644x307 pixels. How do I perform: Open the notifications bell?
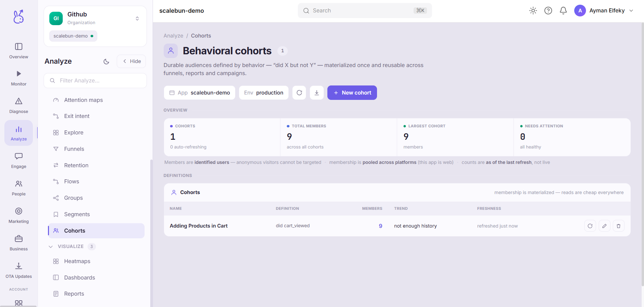pyautogui.click(x=563, y=11)
